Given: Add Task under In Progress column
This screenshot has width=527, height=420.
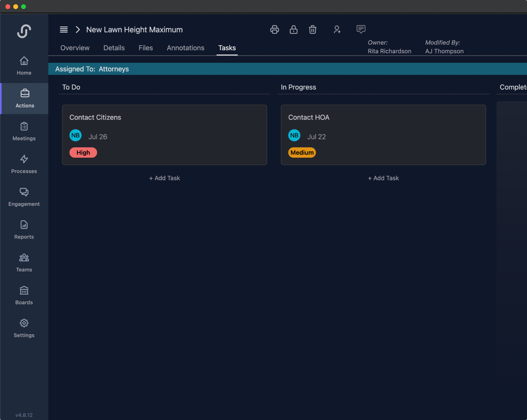Looking at the screenshot, I should coord(383,178).
